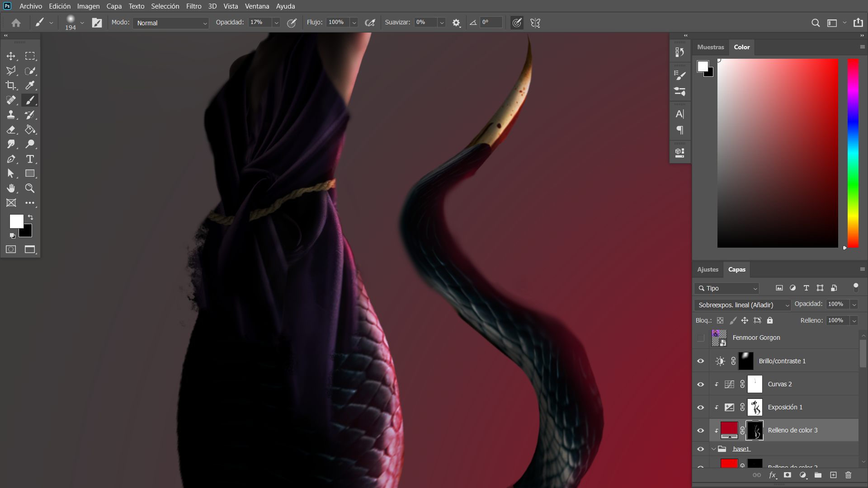
Task: Open the brush preset picker dropdown
Action: 82,23
